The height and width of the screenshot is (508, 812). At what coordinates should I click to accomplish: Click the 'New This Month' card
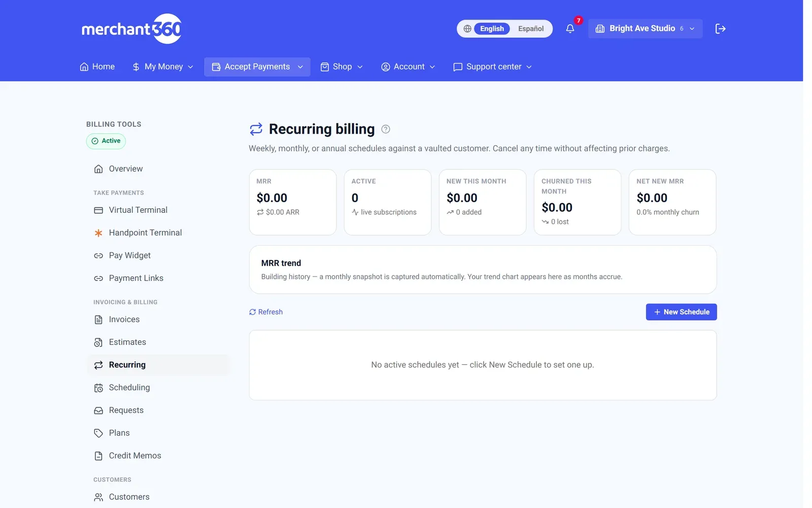(x=483, y=203)
